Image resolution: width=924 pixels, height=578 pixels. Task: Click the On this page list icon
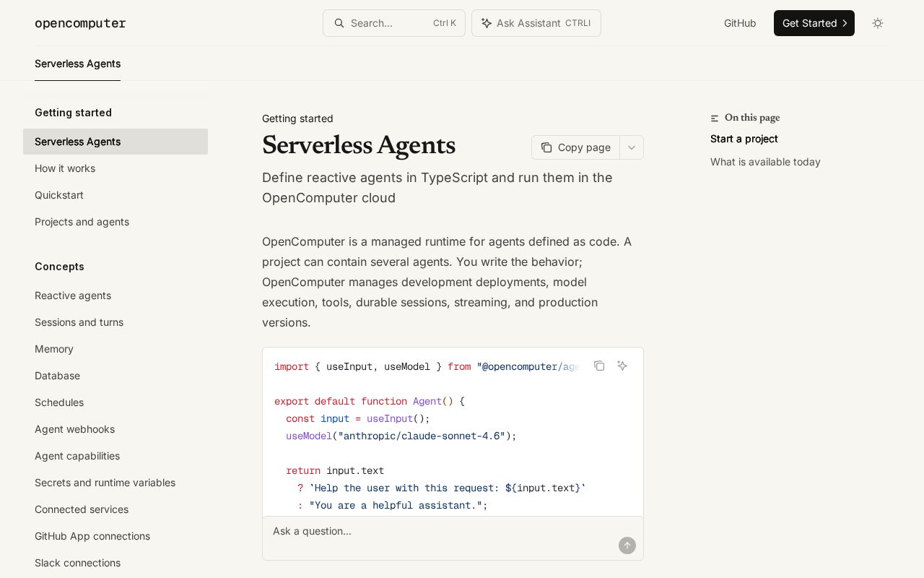coord(715,118)
